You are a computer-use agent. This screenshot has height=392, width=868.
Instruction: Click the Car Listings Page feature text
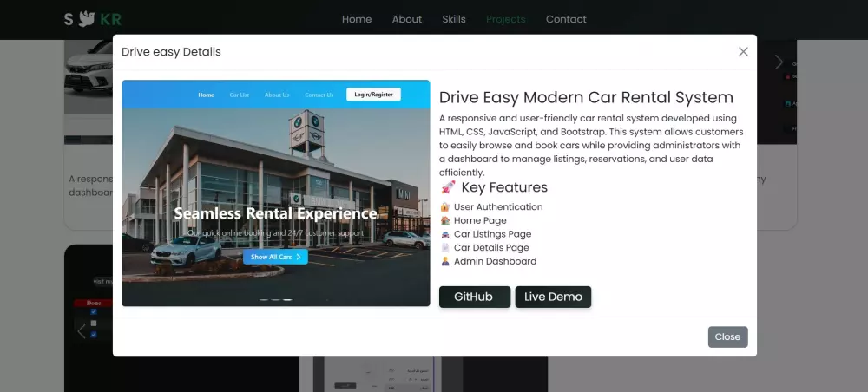click(493, 234)
